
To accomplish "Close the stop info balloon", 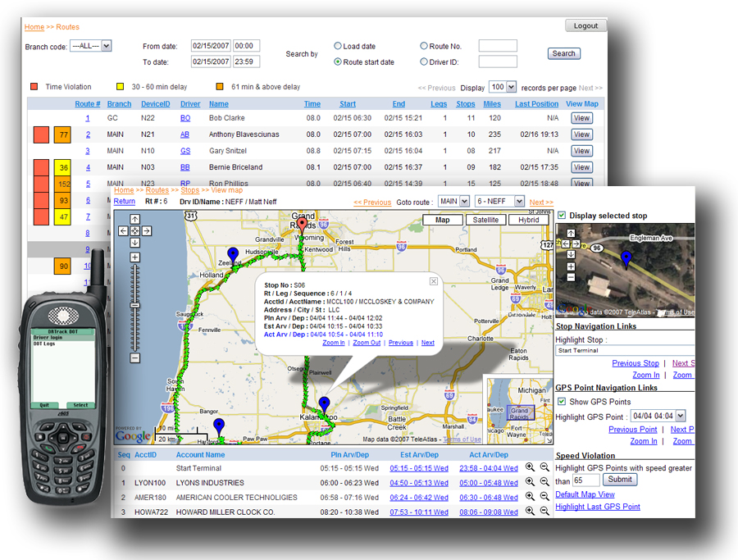I will click(434, 281).
